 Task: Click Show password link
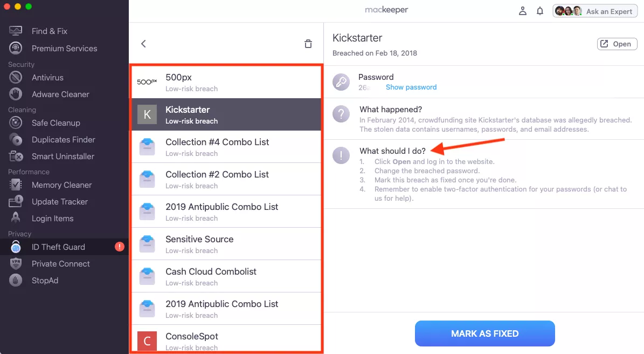click(411, 87)
